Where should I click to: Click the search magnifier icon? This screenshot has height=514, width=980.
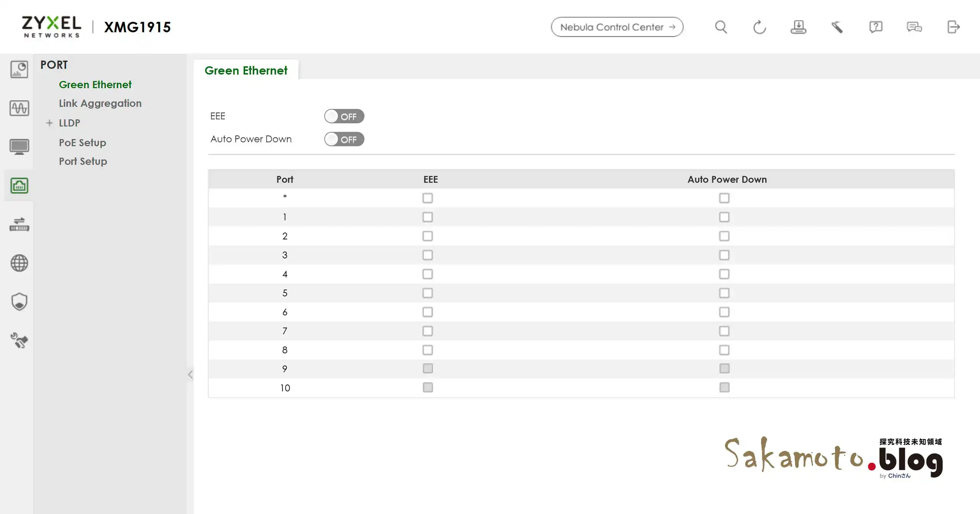tap(721, 27)
